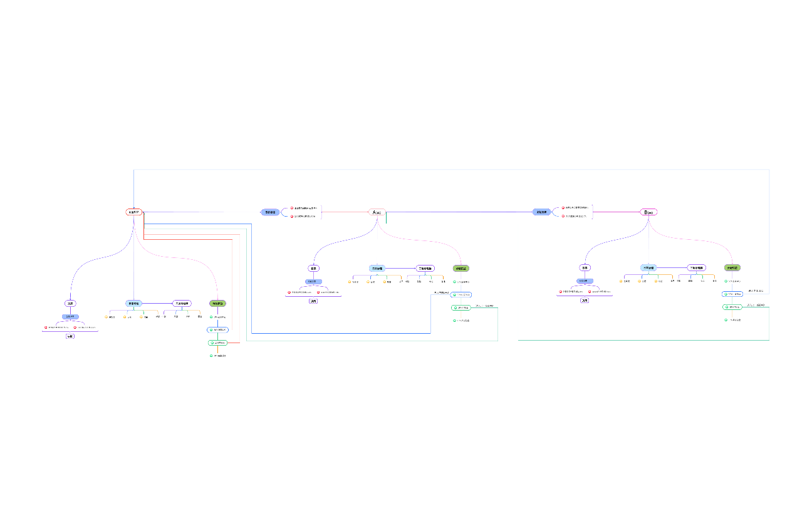Click first yellow marker icon under root node
The image size is (812, 526).
(x=107, y=317)
